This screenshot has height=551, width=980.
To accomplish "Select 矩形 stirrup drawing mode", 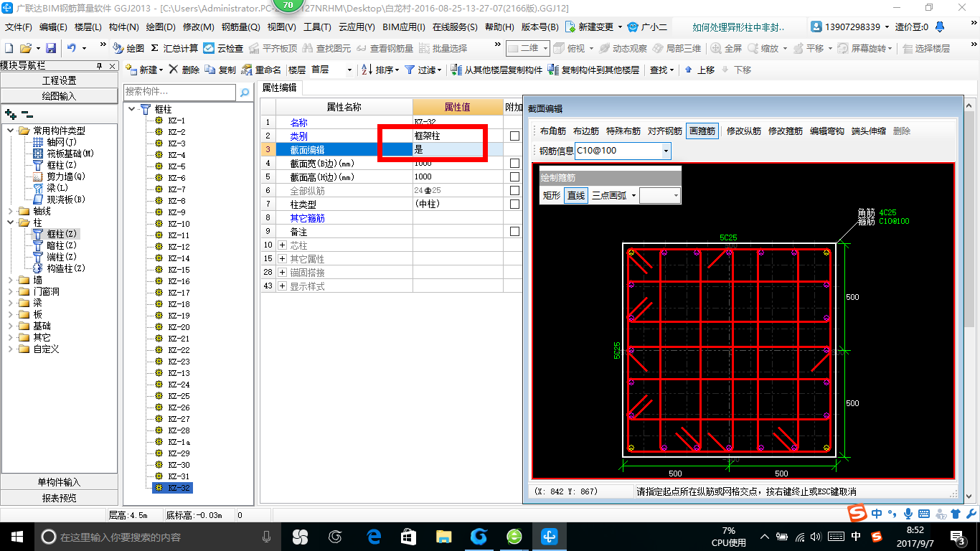I will (551, 195).
